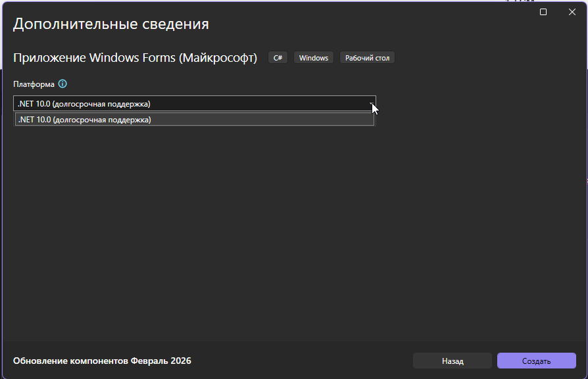This screenshot has height=379, width=588.
Task: Go back with the Назад button
Action: [453, 361]
